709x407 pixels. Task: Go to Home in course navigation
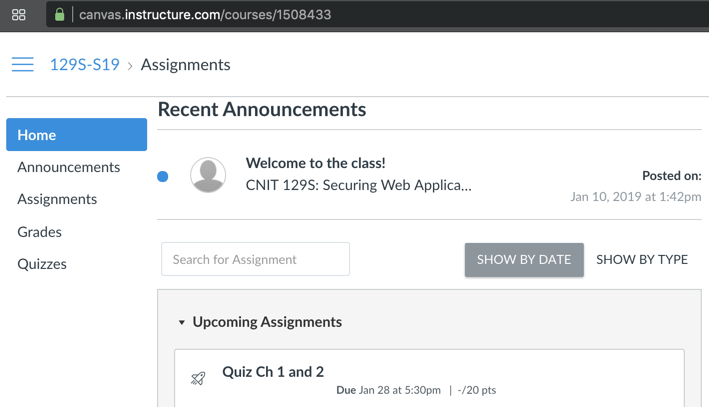pyautogui.click(x=76, y=135)
